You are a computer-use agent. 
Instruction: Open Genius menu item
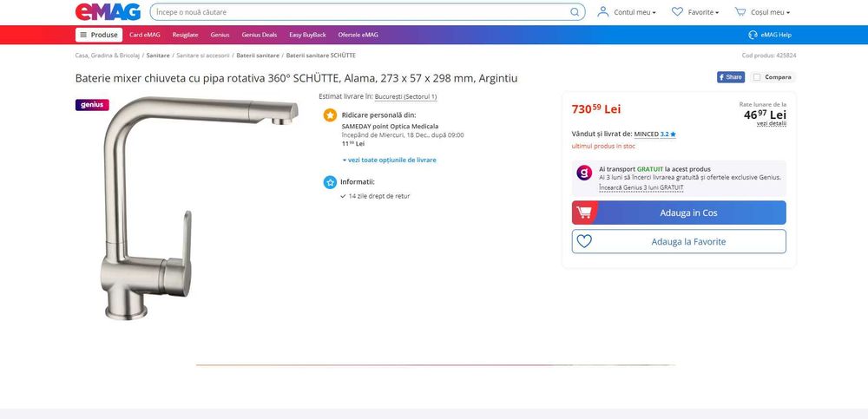click(220, 35)
